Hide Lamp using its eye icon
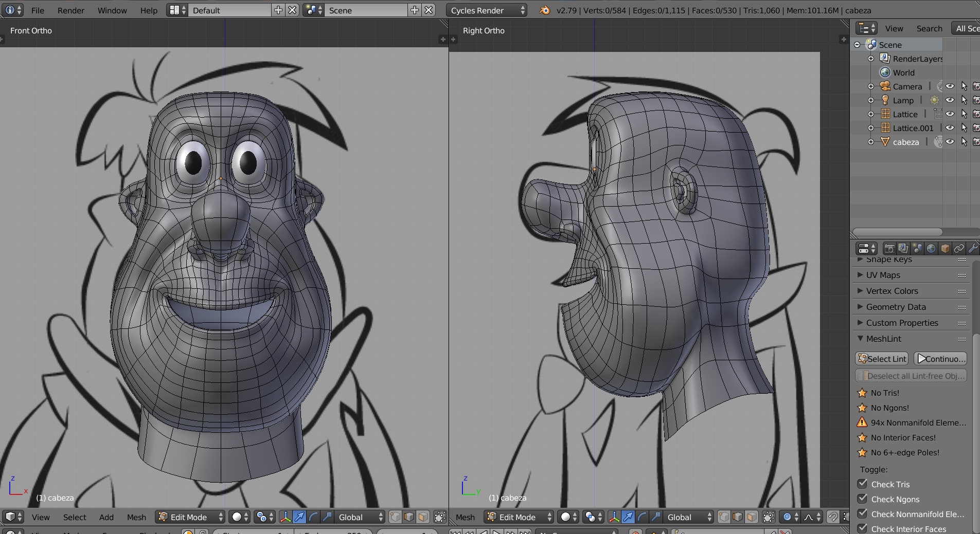980x534 pixels. [x=950, y=100]
